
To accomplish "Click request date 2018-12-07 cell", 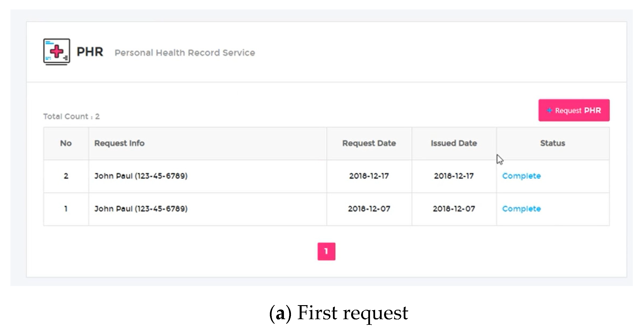I will point(369,209).
